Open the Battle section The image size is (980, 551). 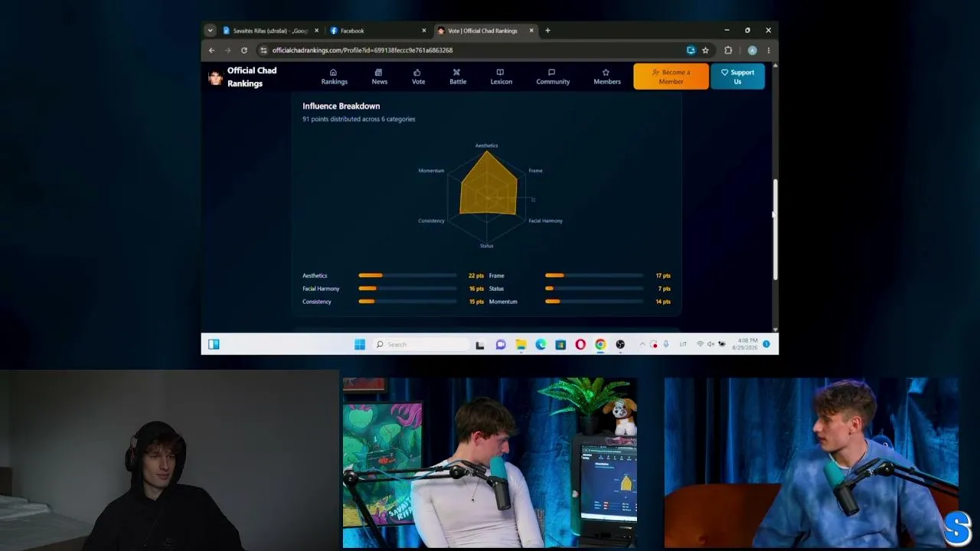(x=458, y=77)
